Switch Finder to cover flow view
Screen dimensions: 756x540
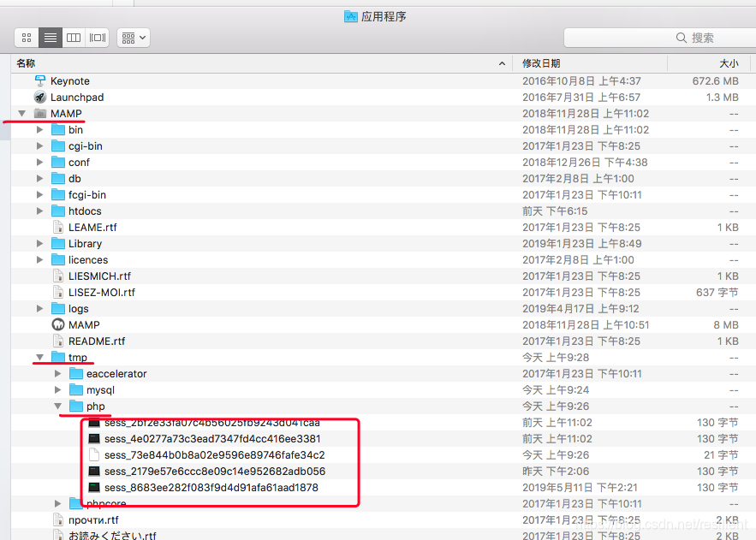pyautogui.click(x=98, y=38)
